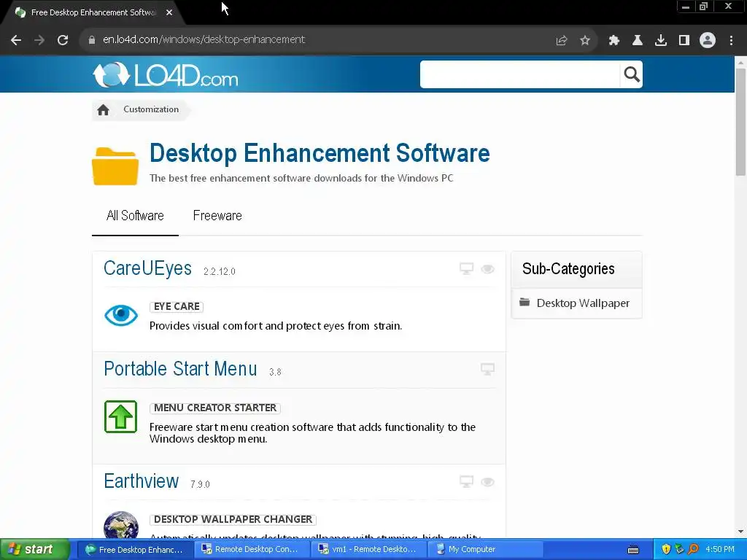Open the CareUEyes program title

click(x=147, y=268)
